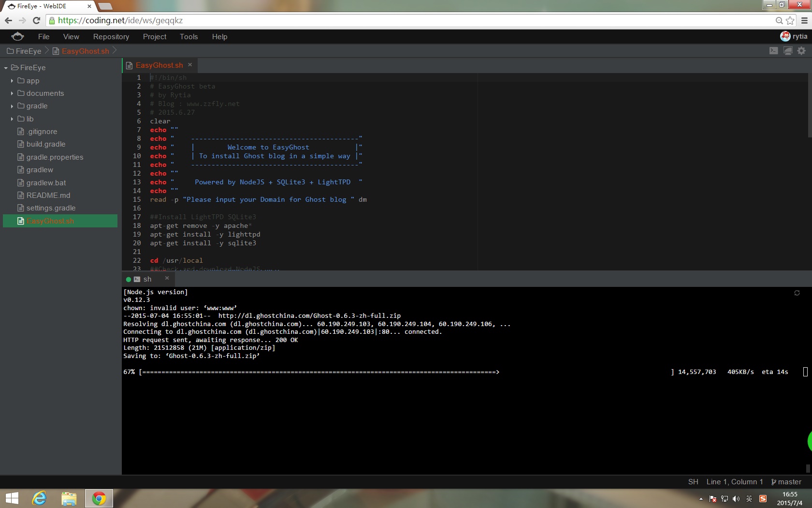Click the FireEye - WebIDE browser tab
Screen dimensions: 812x508
point(48,6)
